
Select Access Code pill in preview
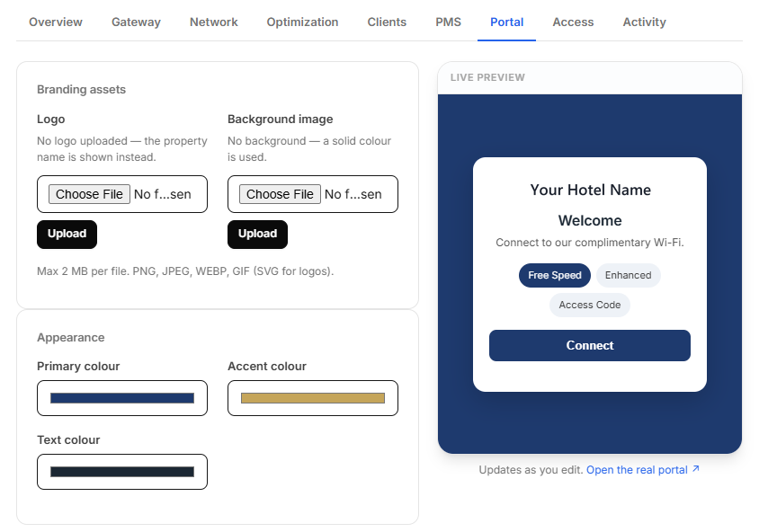(x=589, y=305)
